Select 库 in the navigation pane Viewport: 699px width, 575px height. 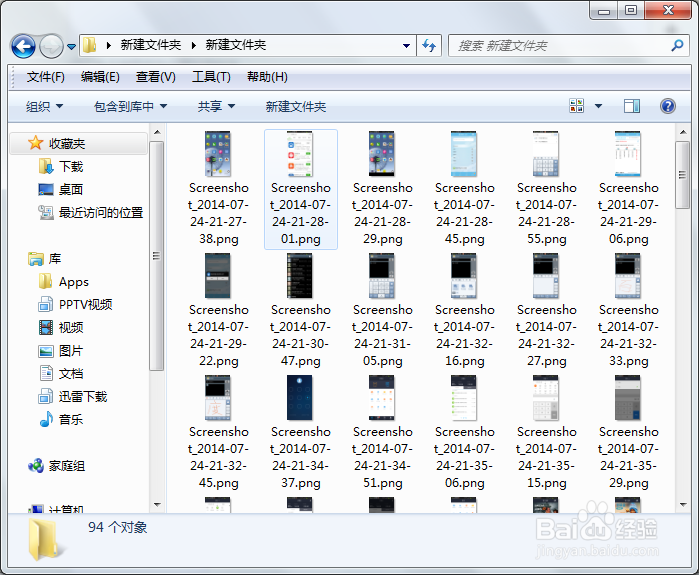click(x=45, y=259)
